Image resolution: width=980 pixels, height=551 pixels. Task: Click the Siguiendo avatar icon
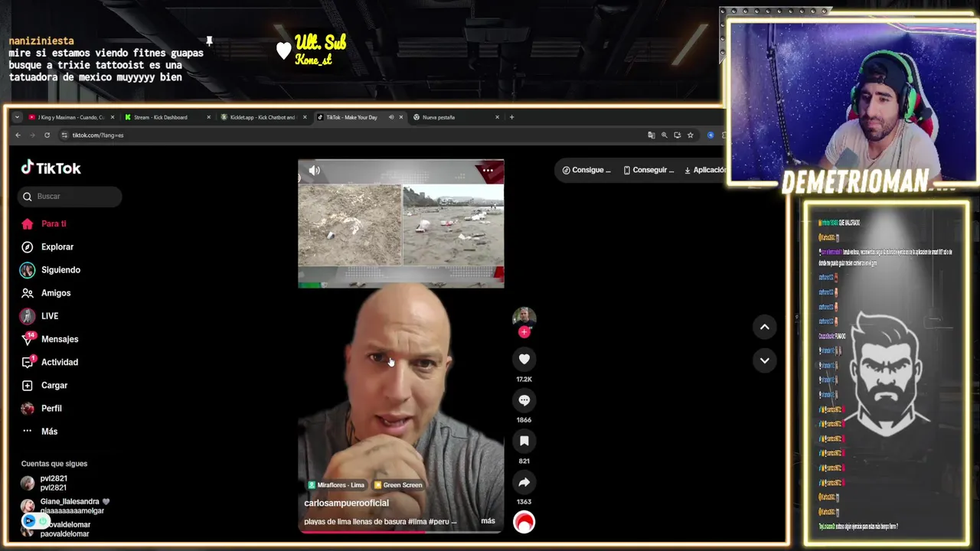[x=28, y=270]
